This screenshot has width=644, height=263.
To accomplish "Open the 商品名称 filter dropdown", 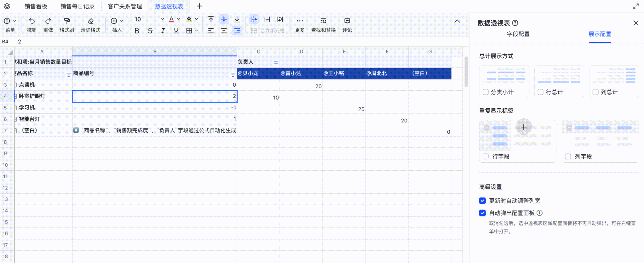I will pyautogui.click(x=69, y=75).
